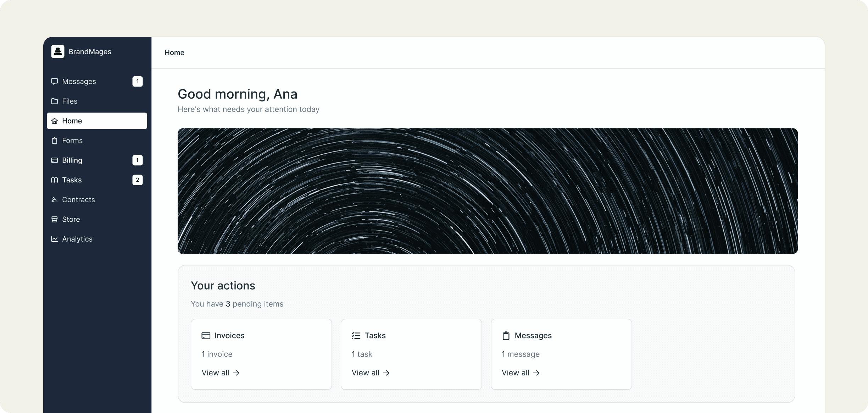Click the Files folder icon in sidebar

pyautogui.click(x=54, y=101)
